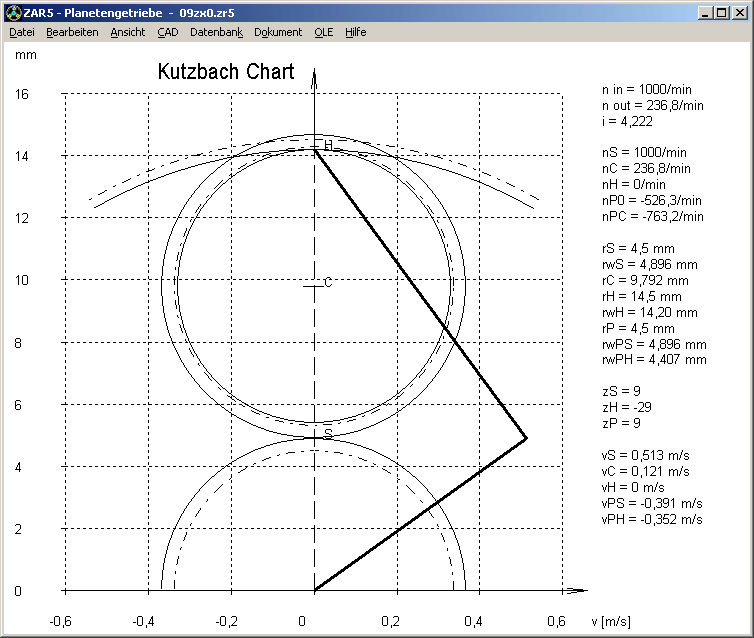754x638 pixels.
Task: Click the ZAR5 application icon in title bar
Action: [13, 12]
